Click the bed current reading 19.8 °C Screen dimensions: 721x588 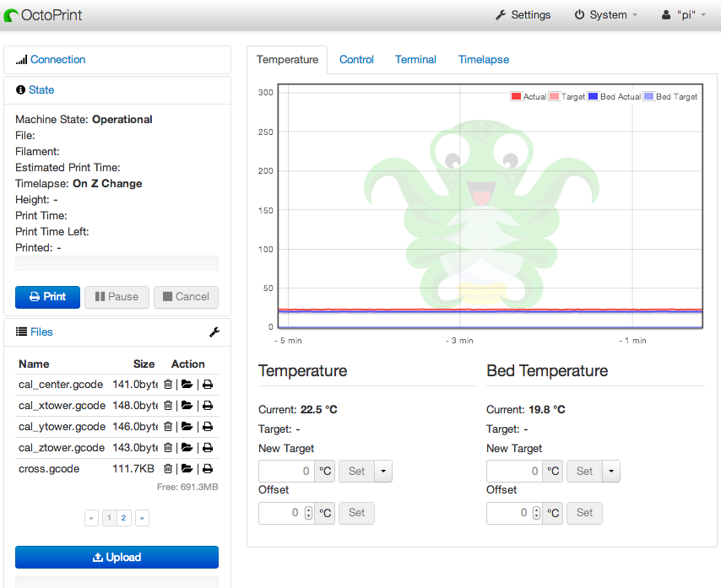[x=547, y=410]
